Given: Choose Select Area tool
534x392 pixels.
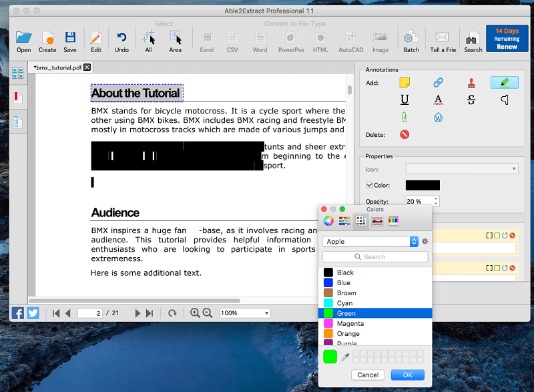Looking at the screenshot, I should tap(176, 41).
